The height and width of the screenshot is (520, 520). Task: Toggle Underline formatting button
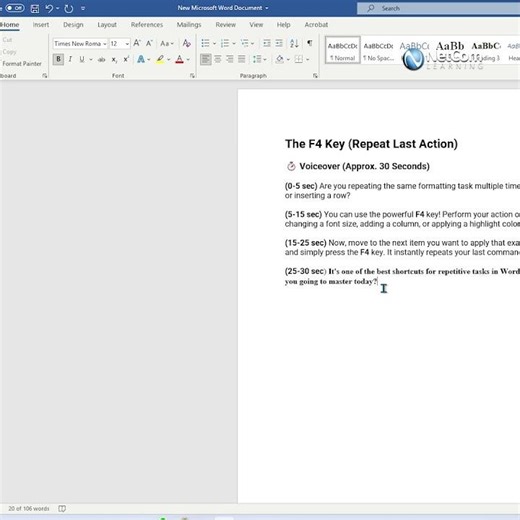[82, 59]
